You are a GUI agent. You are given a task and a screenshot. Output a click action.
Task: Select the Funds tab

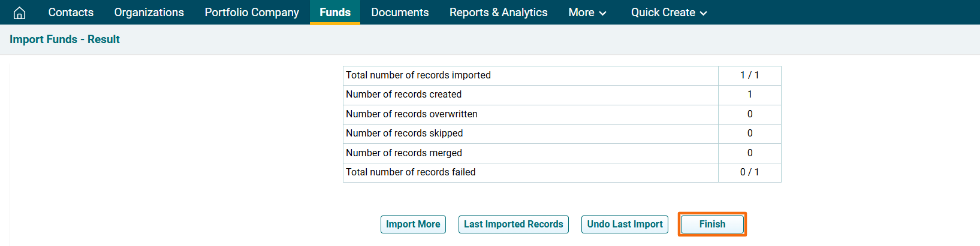pos(334,13)
